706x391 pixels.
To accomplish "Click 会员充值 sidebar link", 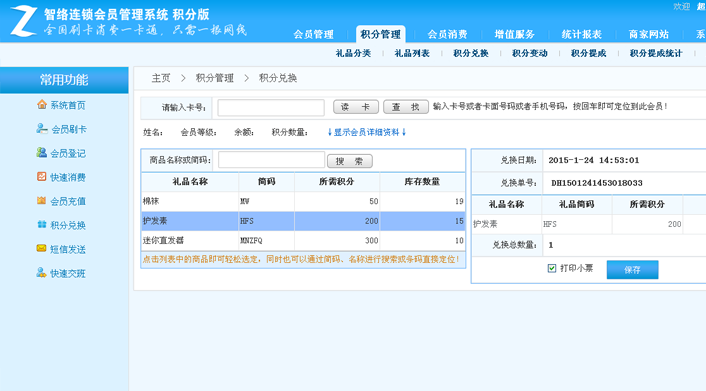I will click(68, 201).
